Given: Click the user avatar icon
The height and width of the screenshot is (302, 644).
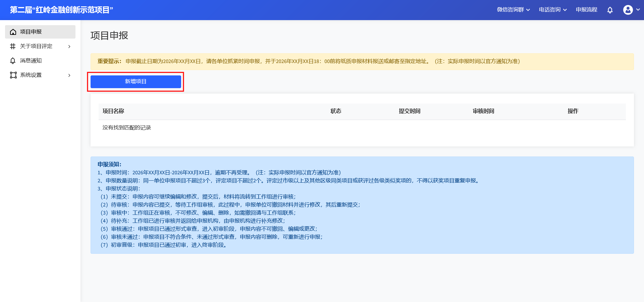Looking at the screenshot, I should coord(628,10).
